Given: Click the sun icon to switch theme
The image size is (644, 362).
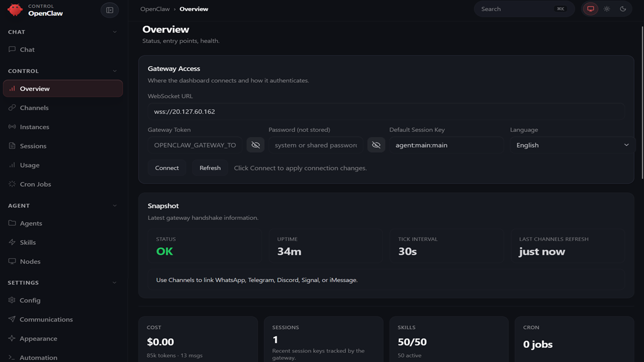Looking at the screenshot, I should tap(607, 9).
